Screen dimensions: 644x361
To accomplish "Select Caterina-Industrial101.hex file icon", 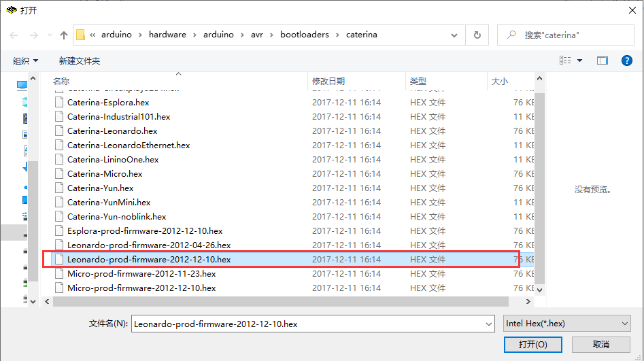I will (59, 117).
